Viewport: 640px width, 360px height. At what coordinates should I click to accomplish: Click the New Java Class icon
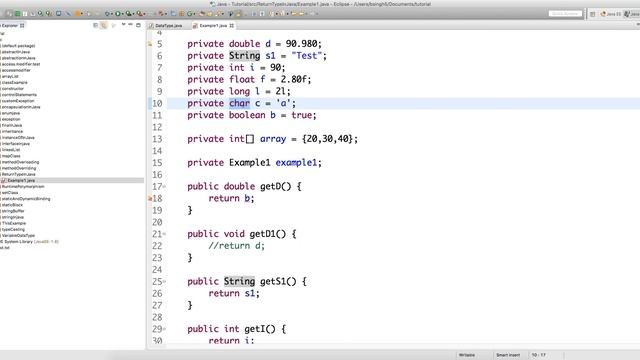[x=190, y=13]
